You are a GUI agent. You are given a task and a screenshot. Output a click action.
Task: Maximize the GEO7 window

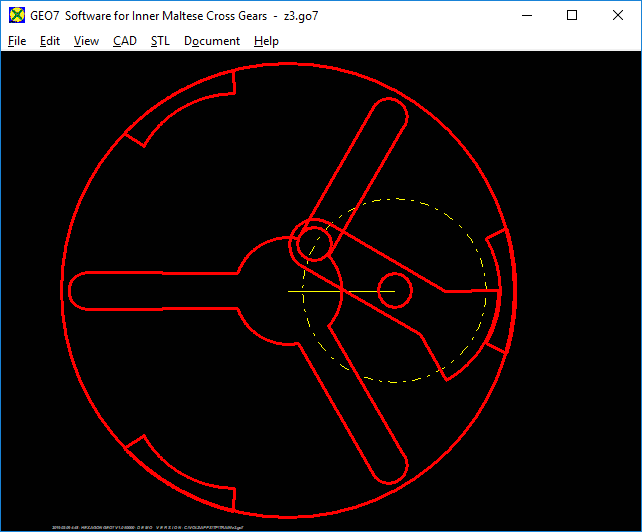coord(572,16)
